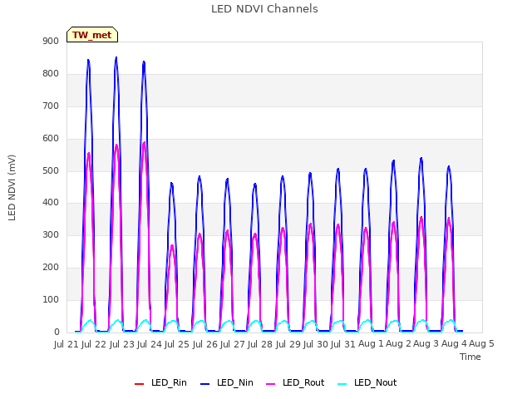Click the 500 y-axis tick label
532x399 pixels.
[x=51, y=171]
